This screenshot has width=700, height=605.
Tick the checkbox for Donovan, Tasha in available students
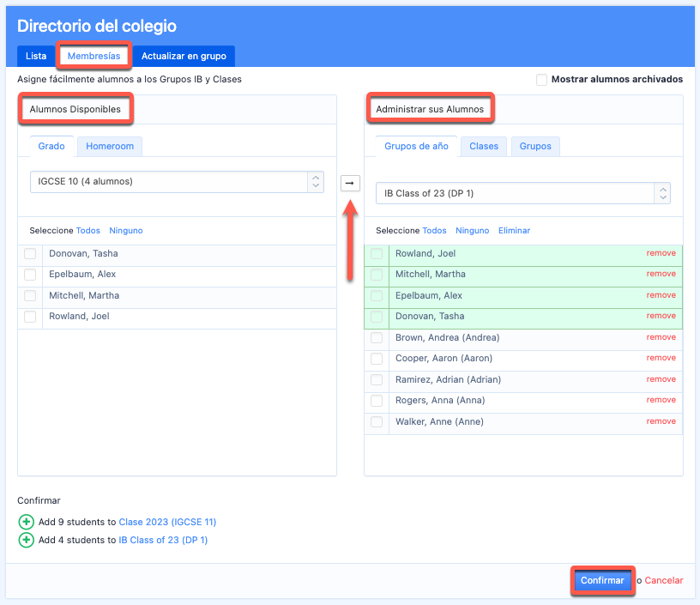click(x=30, y=254)
